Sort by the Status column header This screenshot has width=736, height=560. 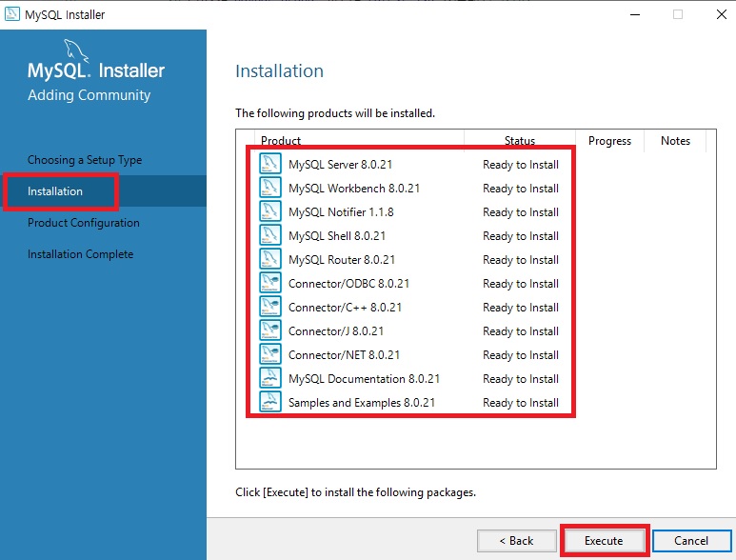520,140
